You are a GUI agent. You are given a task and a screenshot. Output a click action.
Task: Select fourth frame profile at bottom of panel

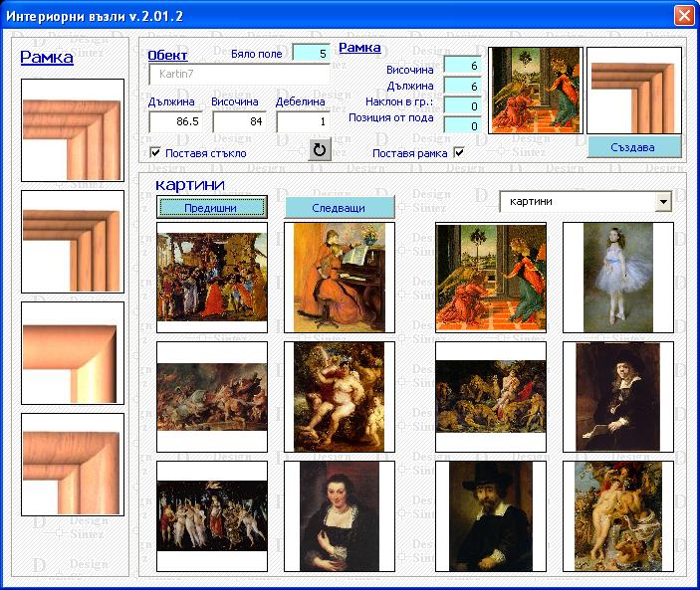coord(73,465)
